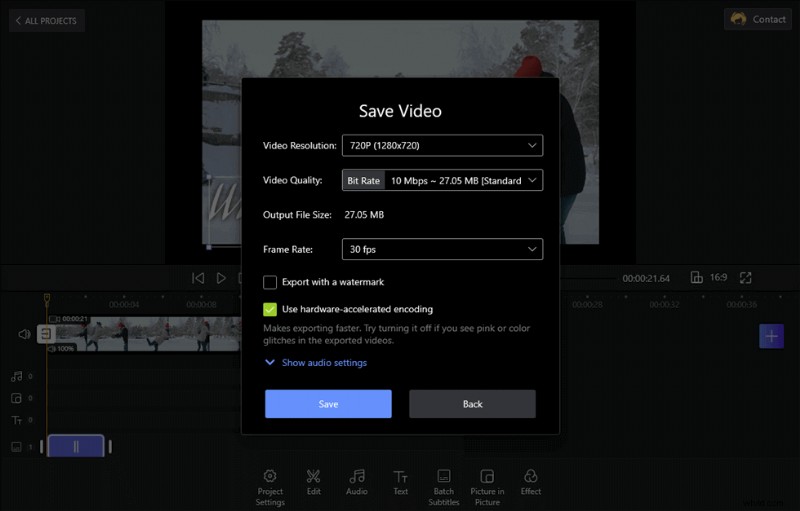Screen dimensions: 800x511
Task: Expand Show audio settings
Action: [x=316, y=363]
